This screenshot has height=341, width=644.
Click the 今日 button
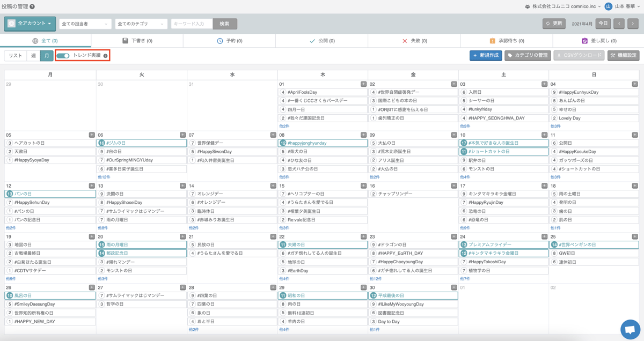(603, 24)
